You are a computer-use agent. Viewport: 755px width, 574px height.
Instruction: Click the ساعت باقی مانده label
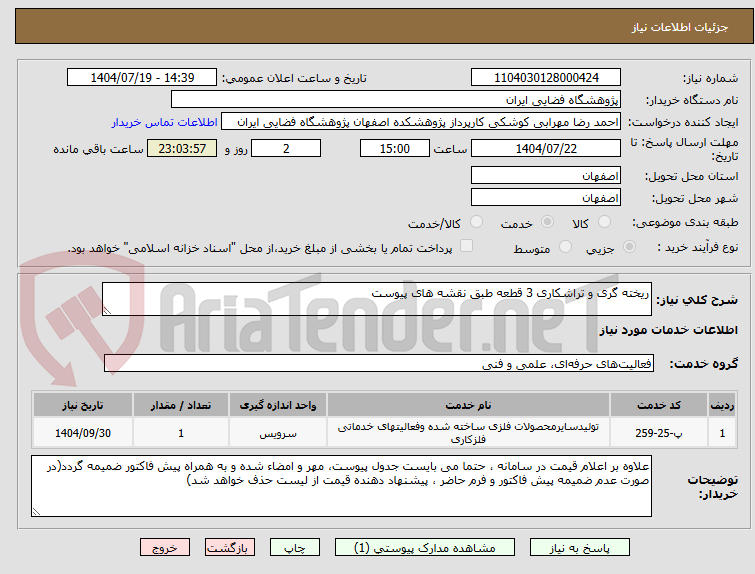98,149
